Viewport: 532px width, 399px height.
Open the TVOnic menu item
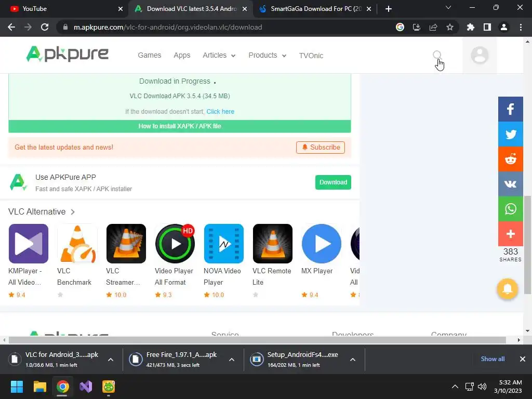(x=311, y=55)
